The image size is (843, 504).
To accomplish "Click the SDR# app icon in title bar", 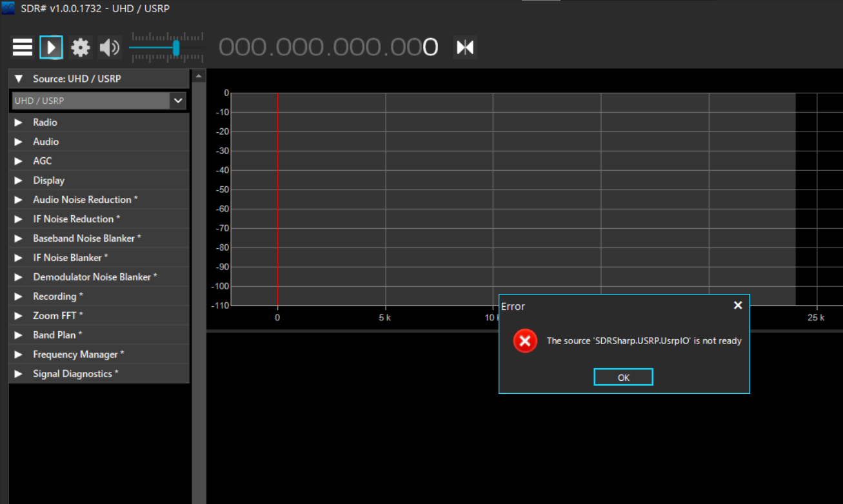I will coord(8,8).
